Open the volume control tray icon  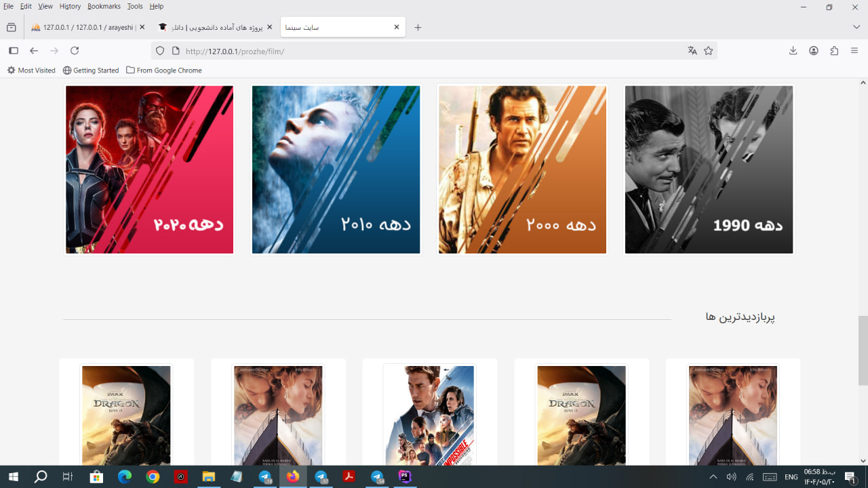(x=731, y=477)
